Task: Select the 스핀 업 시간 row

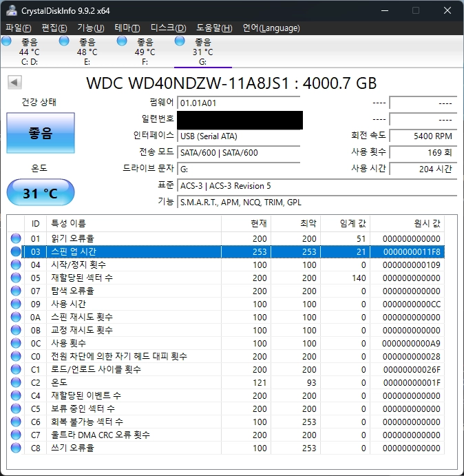Action: pyautogui.click(x=226, y=251)
